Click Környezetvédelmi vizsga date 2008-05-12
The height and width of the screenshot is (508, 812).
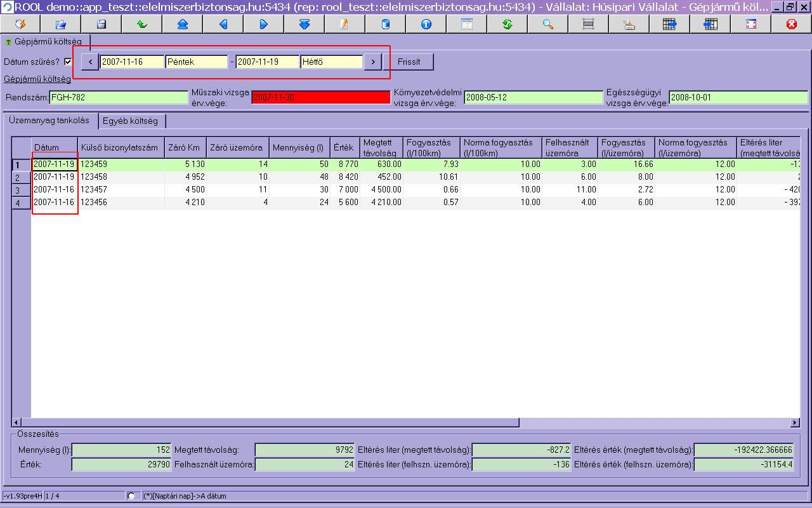534,97
